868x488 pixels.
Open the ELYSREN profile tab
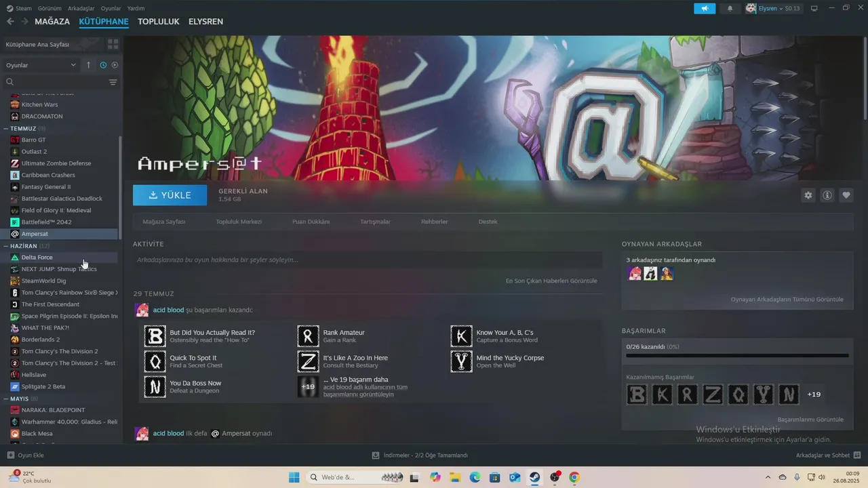(x=205, y=22)
